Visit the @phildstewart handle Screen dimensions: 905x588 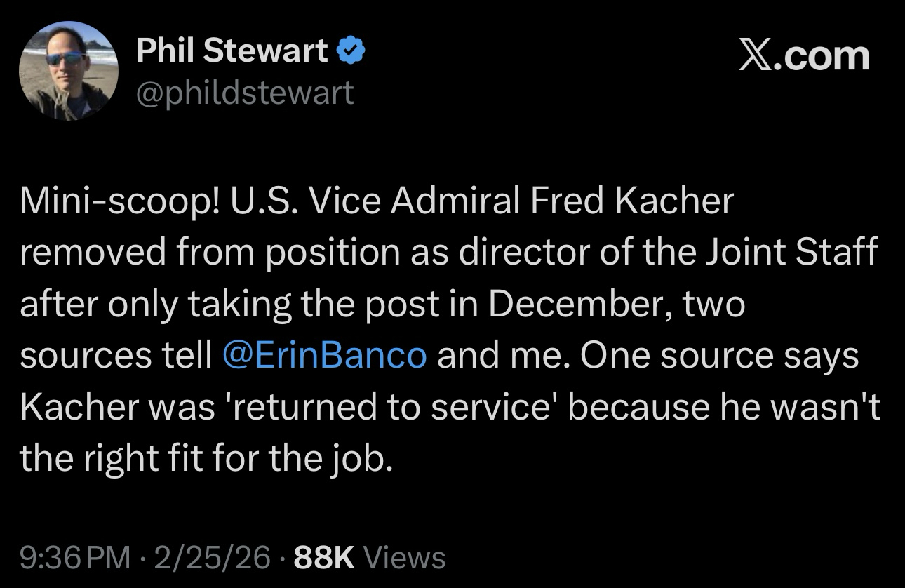(245, 92)
